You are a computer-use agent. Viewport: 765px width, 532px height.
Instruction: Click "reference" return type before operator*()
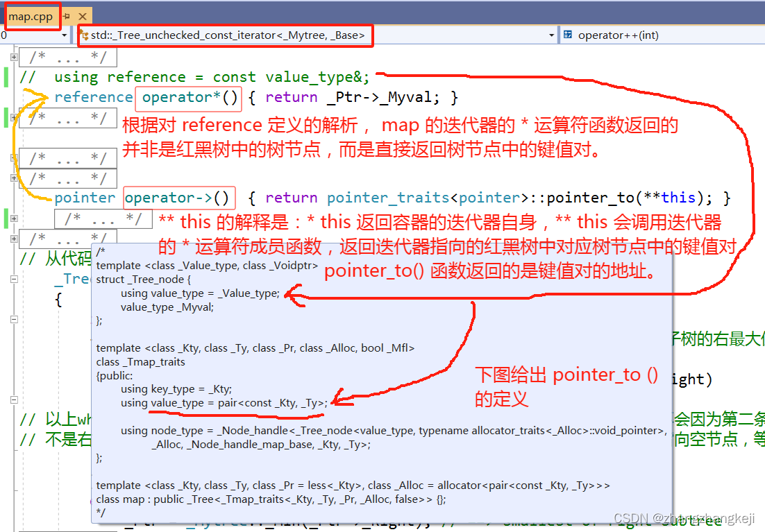click(93, 97)
